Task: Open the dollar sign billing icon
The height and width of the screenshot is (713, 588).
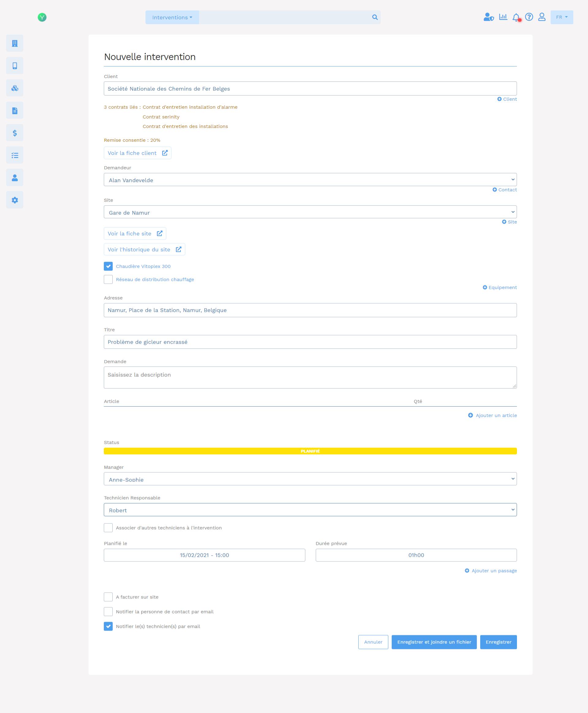Action: click(x=15, y=133)
